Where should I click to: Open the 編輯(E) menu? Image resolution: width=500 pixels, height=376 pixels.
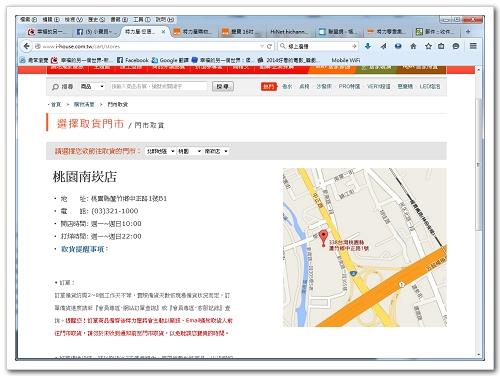(x=51, y=20)
